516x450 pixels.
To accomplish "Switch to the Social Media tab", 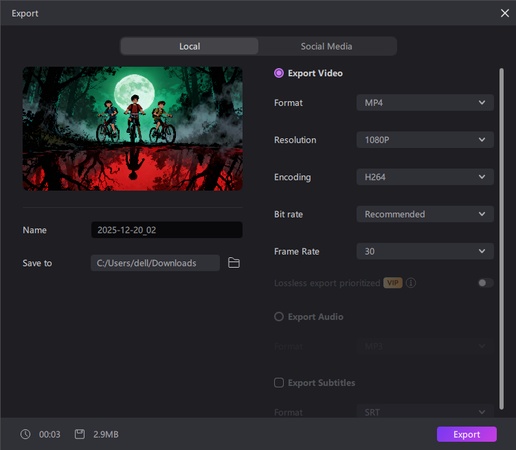I will (326, 46).
